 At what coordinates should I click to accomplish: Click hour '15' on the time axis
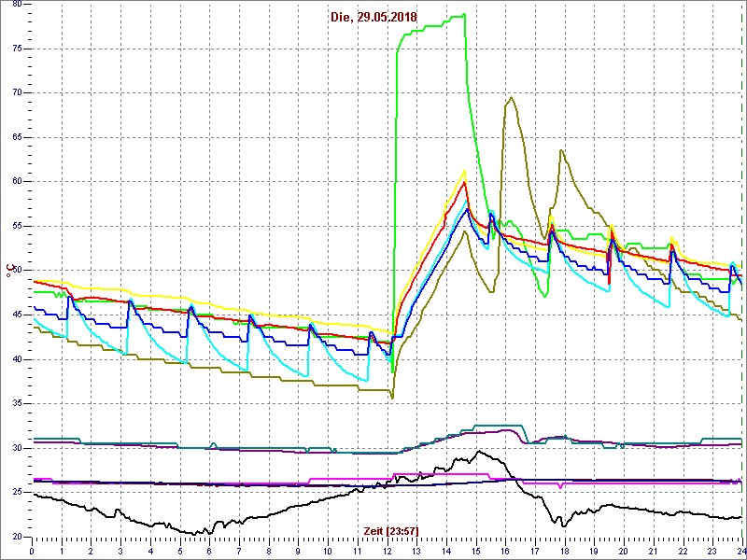click(x=476, y=551)
